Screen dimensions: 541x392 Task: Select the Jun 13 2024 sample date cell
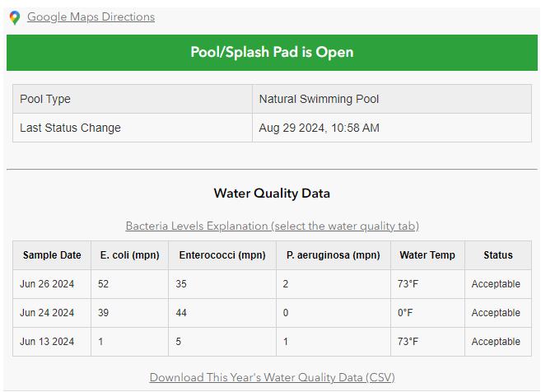[47, 342]
